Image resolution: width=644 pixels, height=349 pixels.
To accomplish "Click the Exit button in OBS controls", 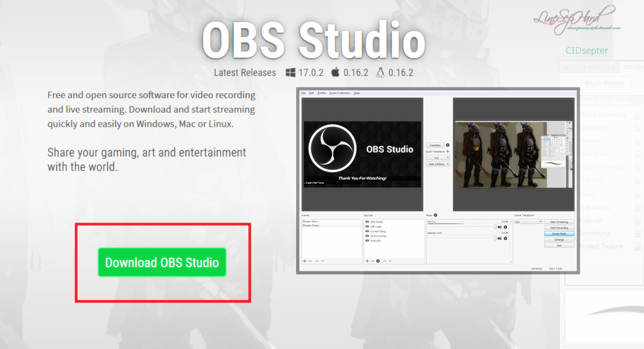I will pyautogui.click(x=559, y=245).
